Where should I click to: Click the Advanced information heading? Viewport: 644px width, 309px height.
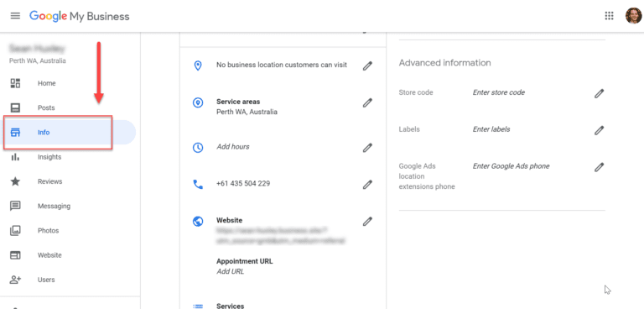coord(444,63)
